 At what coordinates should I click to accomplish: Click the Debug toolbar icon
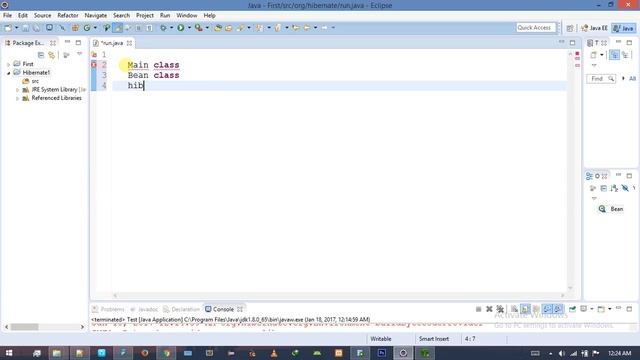coord(163,28)
